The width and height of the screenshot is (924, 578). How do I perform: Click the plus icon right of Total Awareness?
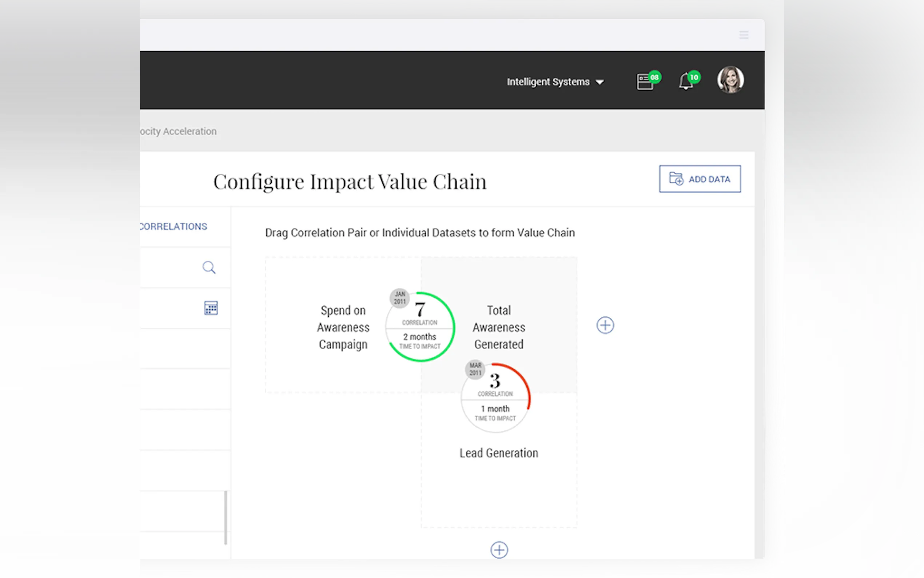point(605,325)
